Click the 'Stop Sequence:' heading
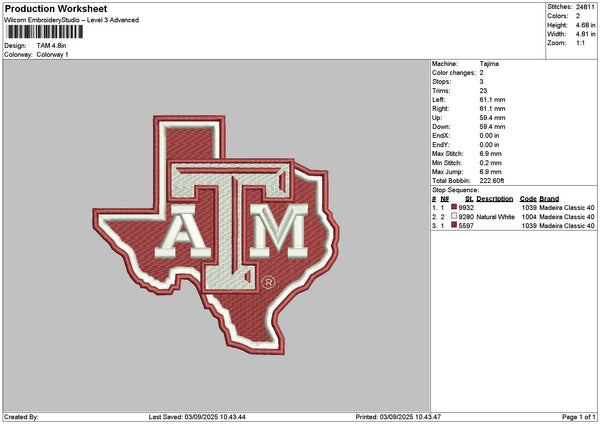The height and width of the screenshot is (424, 600). click(455, 190)
